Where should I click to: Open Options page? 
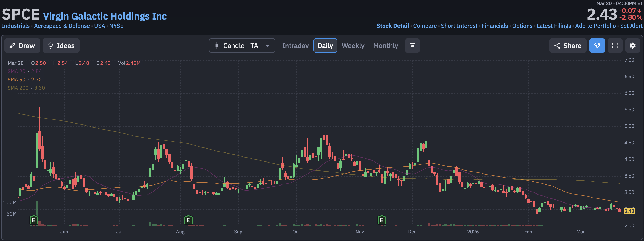[x=522, y=26]
